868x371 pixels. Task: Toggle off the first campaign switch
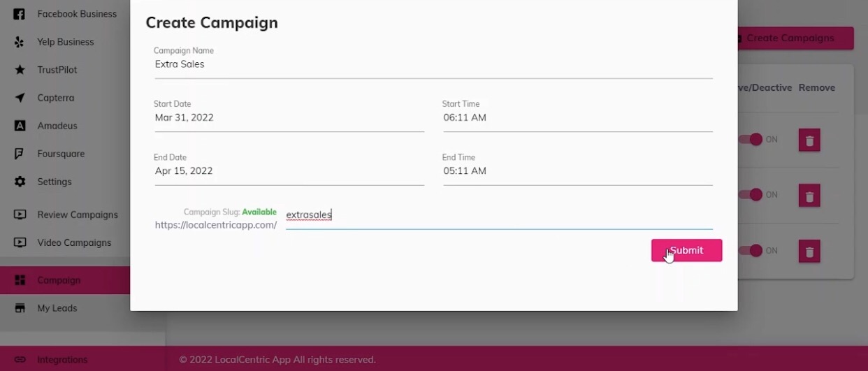[x=751, y=139]
